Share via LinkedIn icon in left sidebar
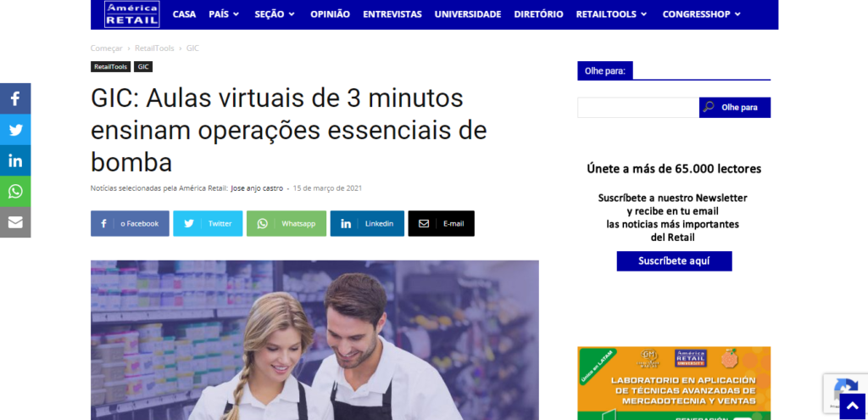The width and height of the screenshot is (868, 420). (x=15, y=160)
